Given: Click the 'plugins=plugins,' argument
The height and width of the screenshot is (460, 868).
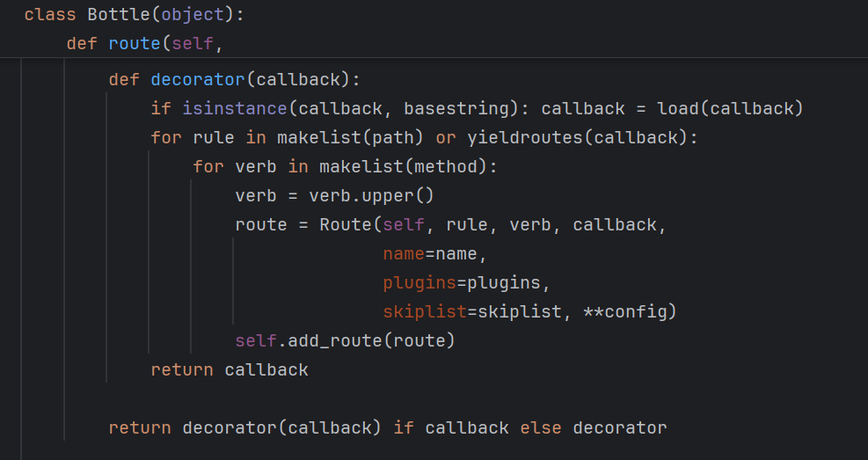Looking at the screenshot, I should tap(466, 282).
